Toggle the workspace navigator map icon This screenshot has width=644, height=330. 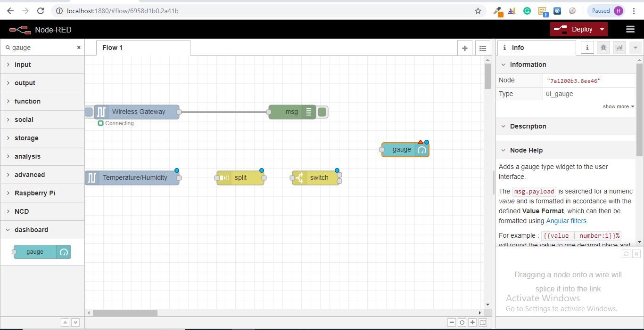pos(483,322)
